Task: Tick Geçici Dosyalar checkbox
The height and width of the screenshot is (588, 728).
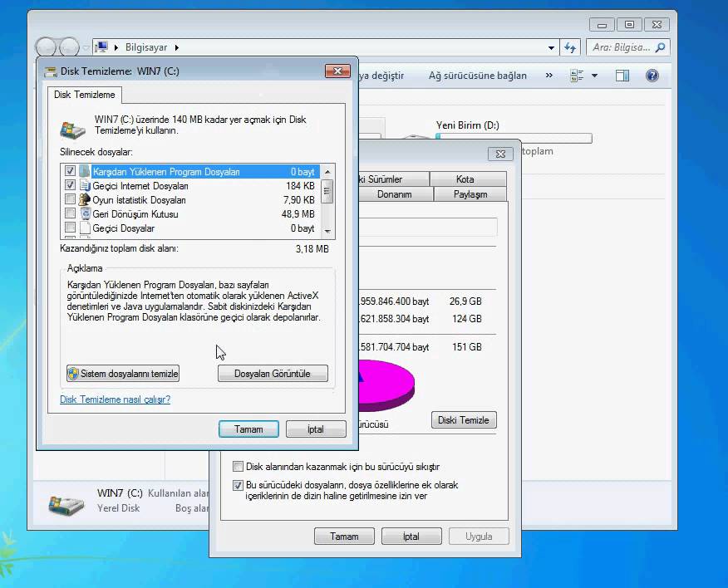Action: coord(70,228)
